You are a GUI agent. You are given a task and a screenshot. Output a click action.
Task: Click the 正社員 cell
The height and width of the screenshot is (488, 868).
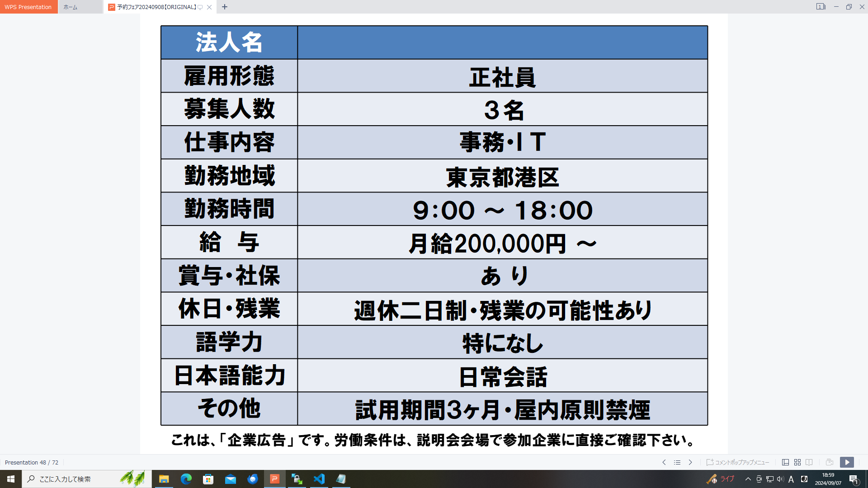[502, 76]
